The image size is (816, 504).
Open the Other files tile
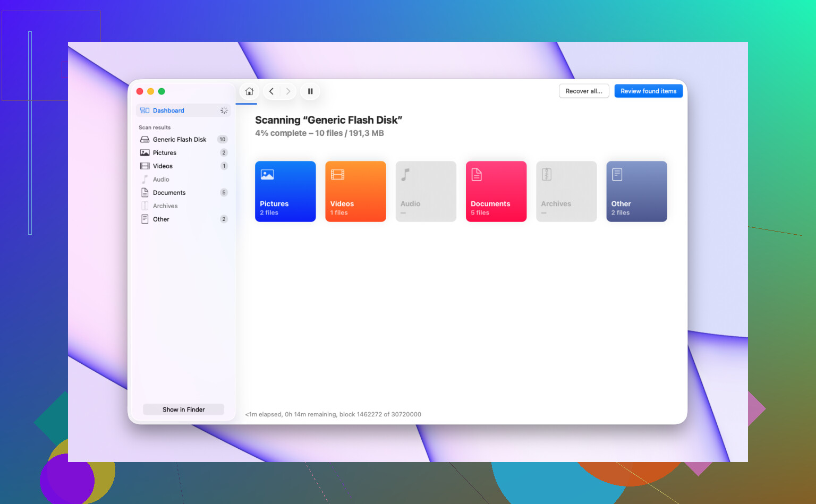click(636, 191)
